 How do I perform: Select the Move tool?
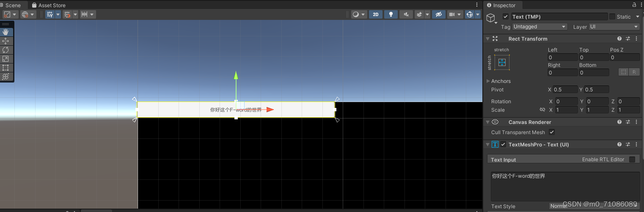click(x=6, y=41)
